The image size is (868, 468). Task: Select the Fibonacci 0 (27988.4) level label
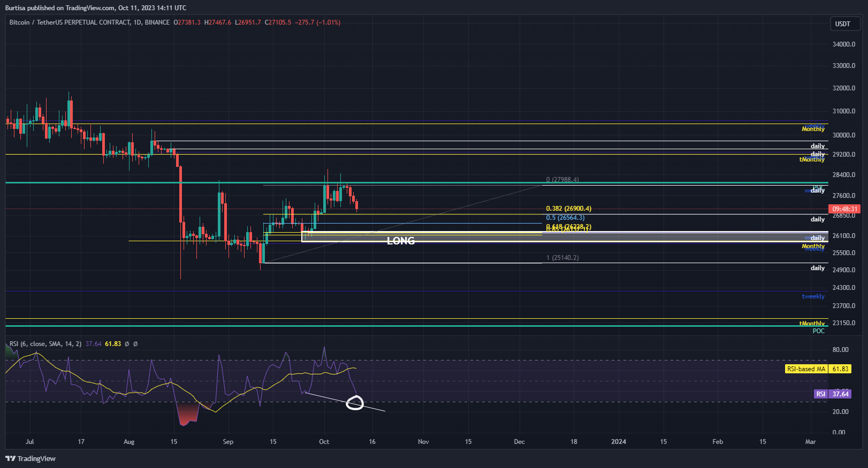[562, 180]
